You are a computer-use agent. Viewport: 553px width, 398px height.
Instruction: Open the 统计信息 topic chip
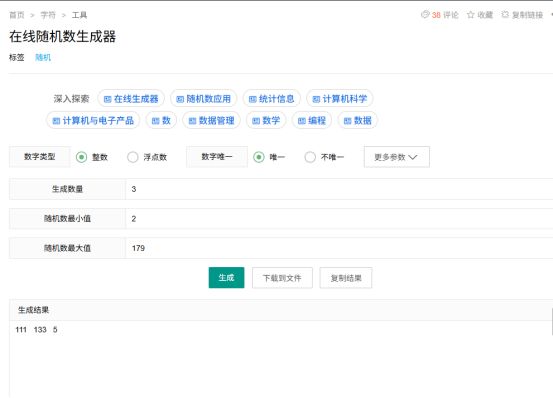click(x=272, y=99)
